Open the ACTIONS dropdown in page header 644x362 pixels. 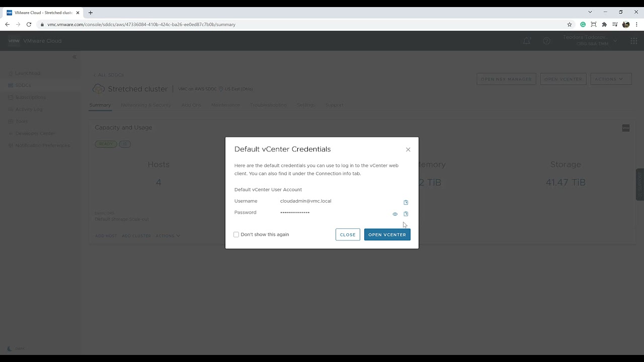pos(610,79)
